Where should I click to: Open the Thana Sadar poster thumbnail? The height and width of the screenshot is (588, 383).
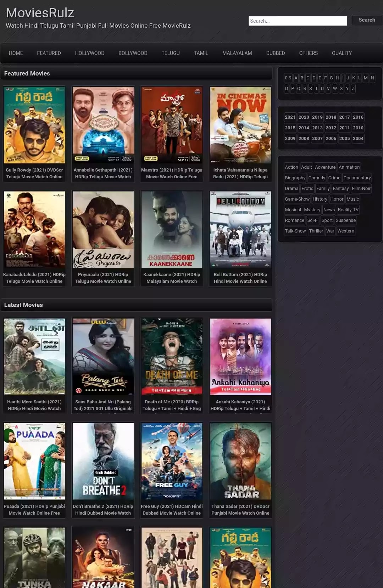click(240, 461)
